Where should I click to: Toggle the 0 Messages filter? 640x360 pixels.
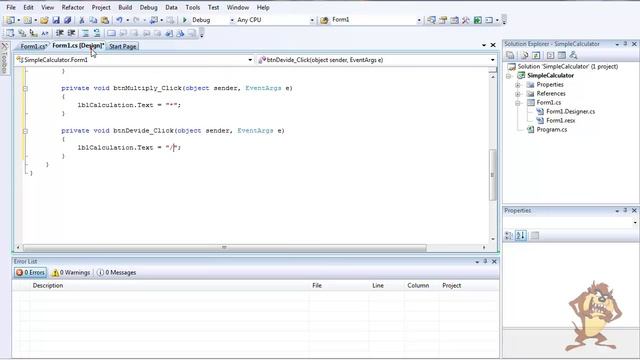[x=117, y=273]
